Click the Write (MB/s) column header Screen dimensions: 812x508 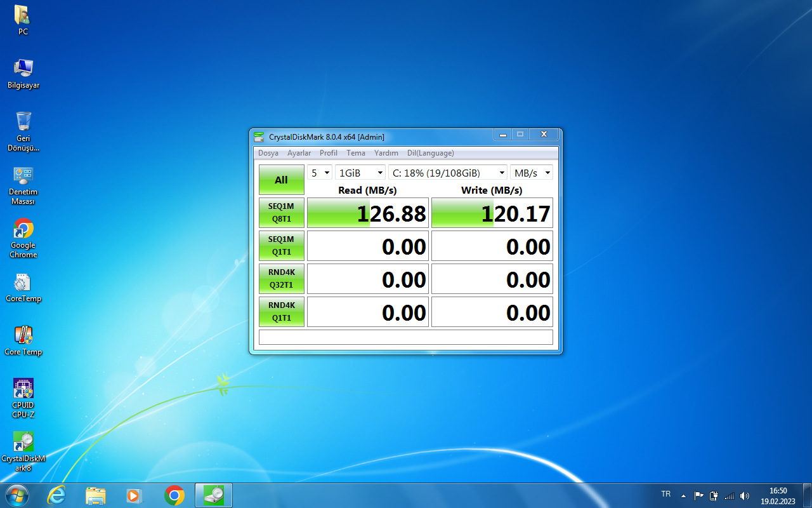click(x=492, y=190)
